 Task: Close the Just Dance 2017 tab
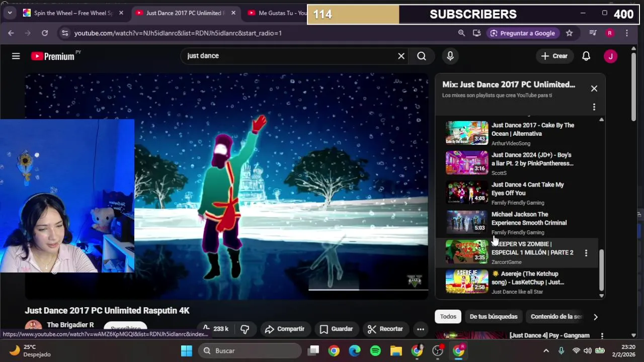[x=233, y=13]
